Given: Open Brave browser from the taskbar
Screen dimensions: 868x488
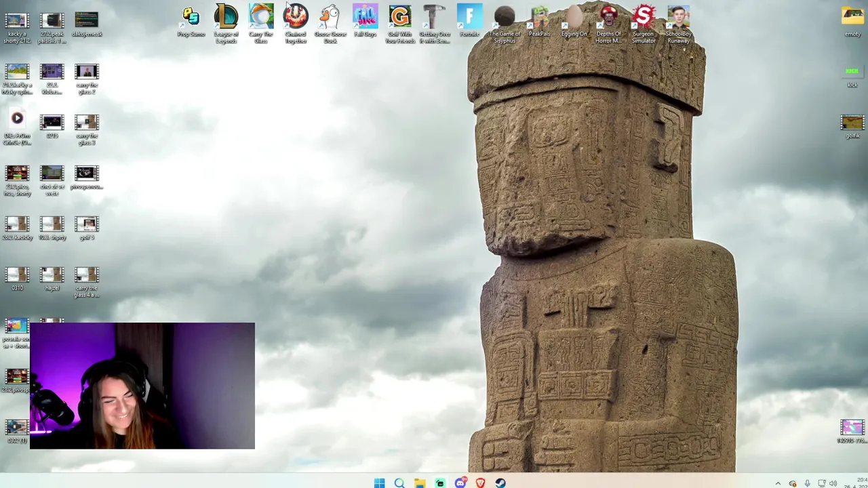Looking at the screenshot, I should pos(480,483).
